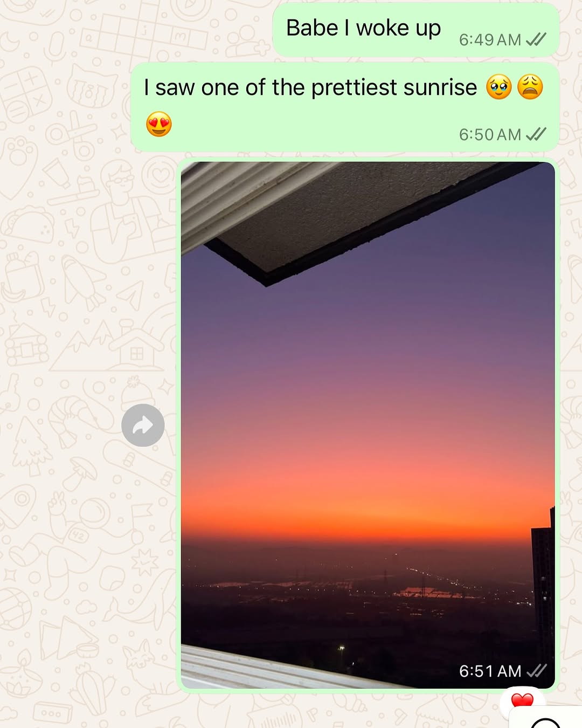Tap the read ticks next to 6:50 AM
Screen dimensions: 582x728
[x=536, y=134]
